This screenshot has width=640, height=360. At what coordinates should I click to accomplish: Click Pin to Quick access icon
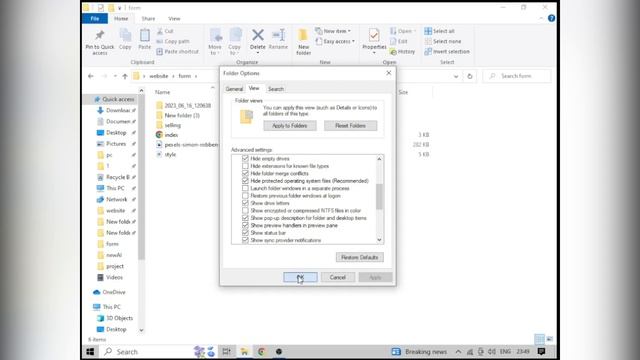[x=100, y=36]
